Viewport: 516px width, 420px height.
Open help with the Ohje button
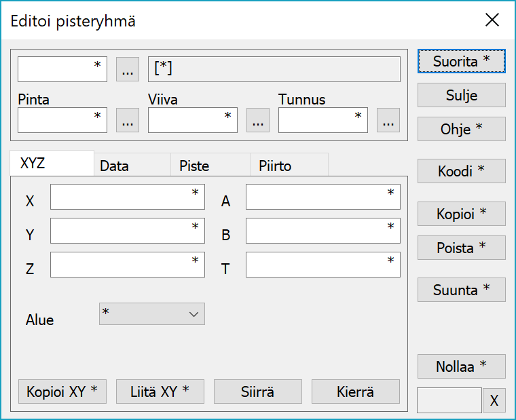[461, 129]
